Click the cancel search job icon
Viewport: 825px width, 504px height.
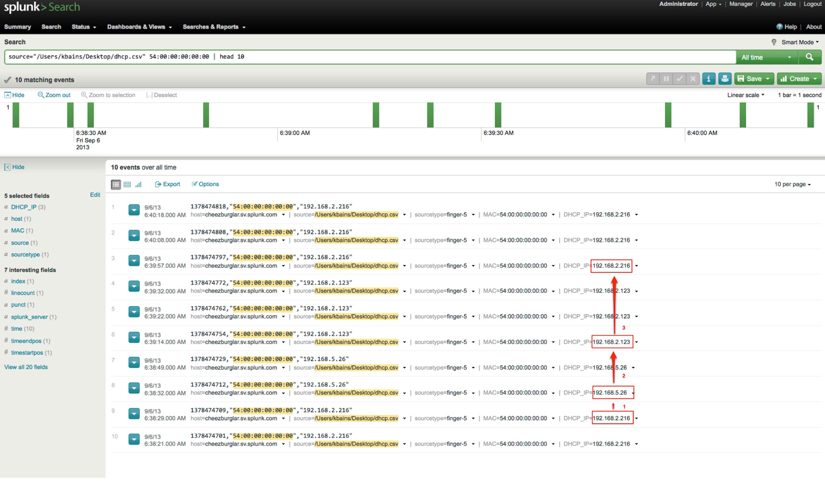(x=693, y=79)
